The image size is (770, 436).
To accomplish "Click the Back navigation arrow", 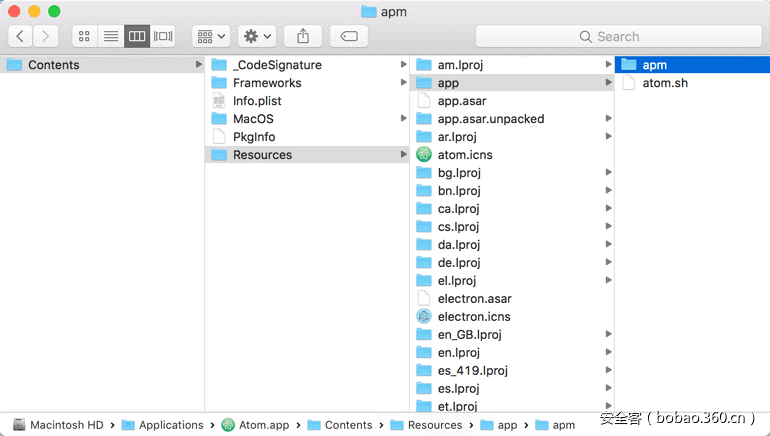I will coord(21,36).
